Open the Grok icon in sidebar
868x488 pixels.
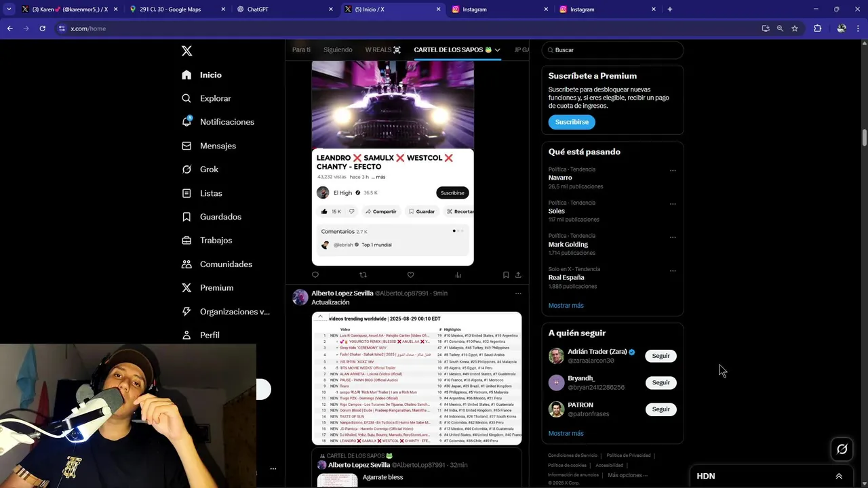186,169
